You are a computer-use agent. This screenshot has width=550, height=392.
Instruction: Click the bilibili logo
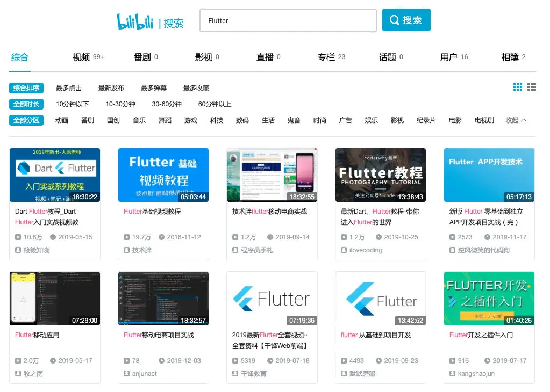coord(135,21)
